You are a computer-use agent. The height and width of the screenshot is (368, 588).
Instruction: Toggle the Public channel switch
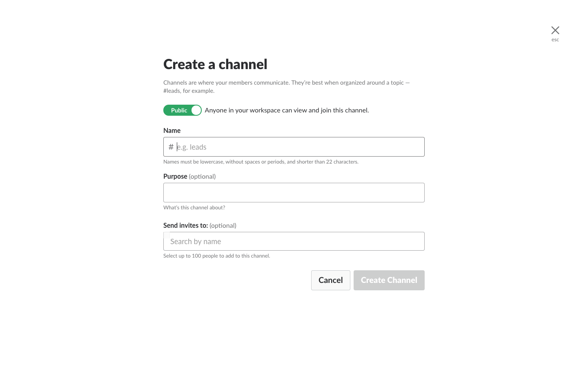tap(183, 110)
